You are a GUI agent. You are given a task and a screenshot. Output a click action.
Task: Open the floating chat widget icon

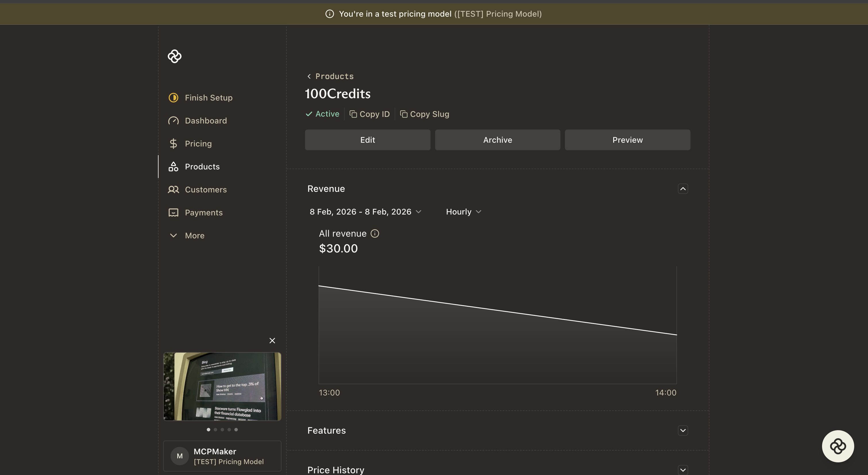pos(838,446)
